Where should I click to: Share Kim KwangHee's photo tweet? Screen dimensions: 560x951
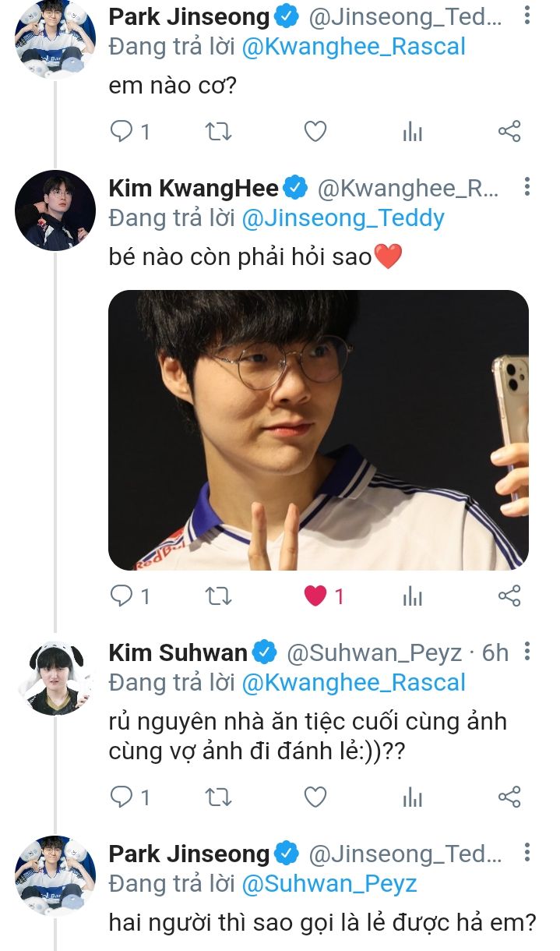[509, 596]
